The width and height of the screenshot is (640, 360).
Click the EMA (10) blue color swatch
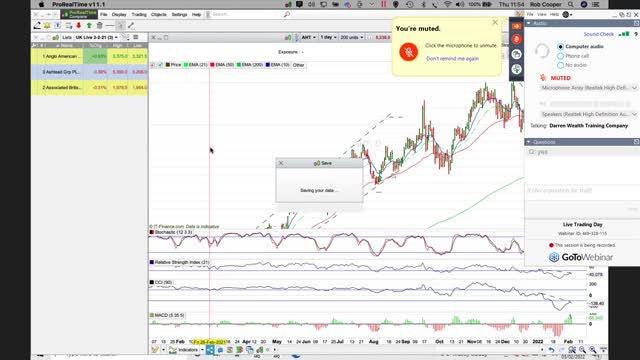tap(268, 65)
